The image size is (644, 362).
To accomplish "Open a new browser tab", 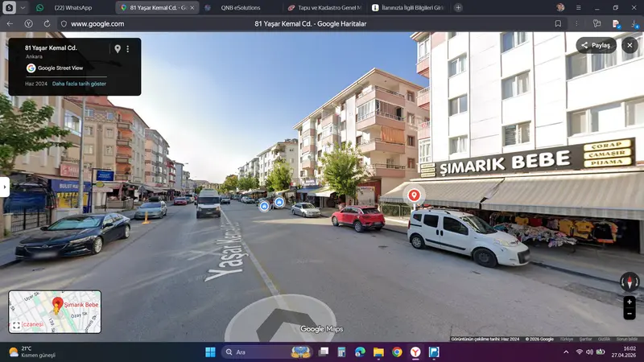I will (458, 7).
